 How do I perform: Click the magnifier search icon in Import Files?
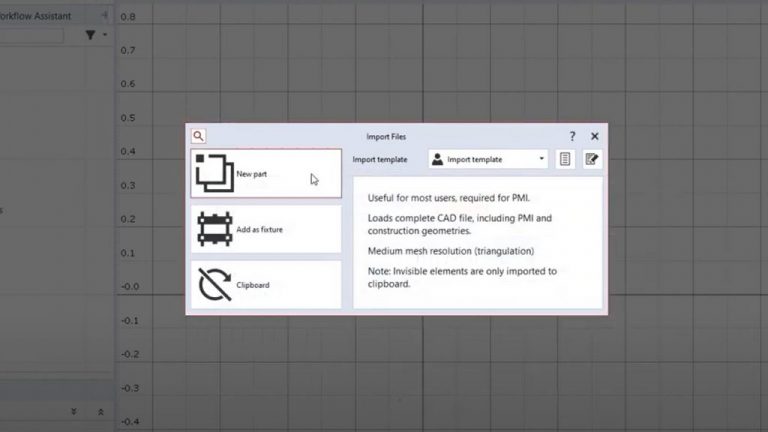click(x=198, y=136)
